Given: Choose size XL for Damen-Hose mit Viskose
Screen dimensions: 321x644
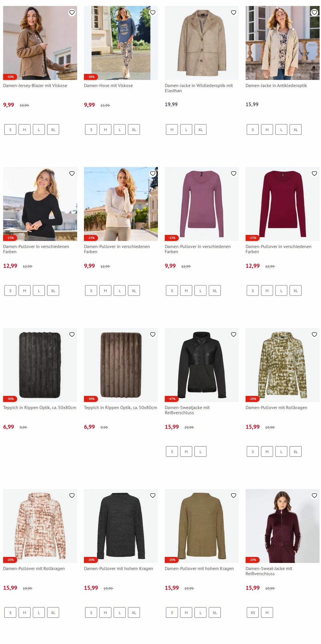Looking at the screenshot, I should click(134, 130).
